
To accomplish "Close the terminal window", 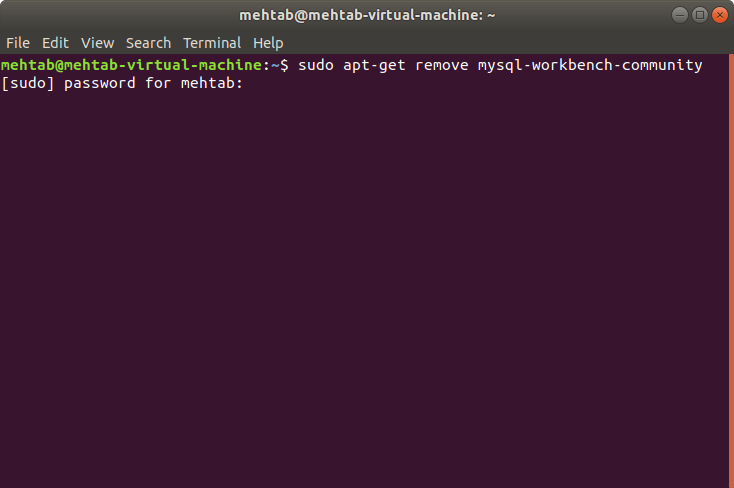I will [719, 15].
